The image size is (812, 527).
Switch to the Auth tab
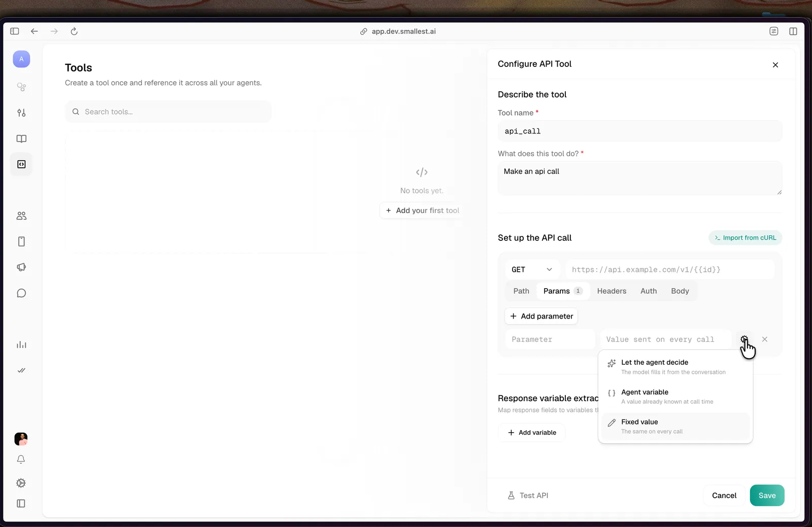coord(649,291)
